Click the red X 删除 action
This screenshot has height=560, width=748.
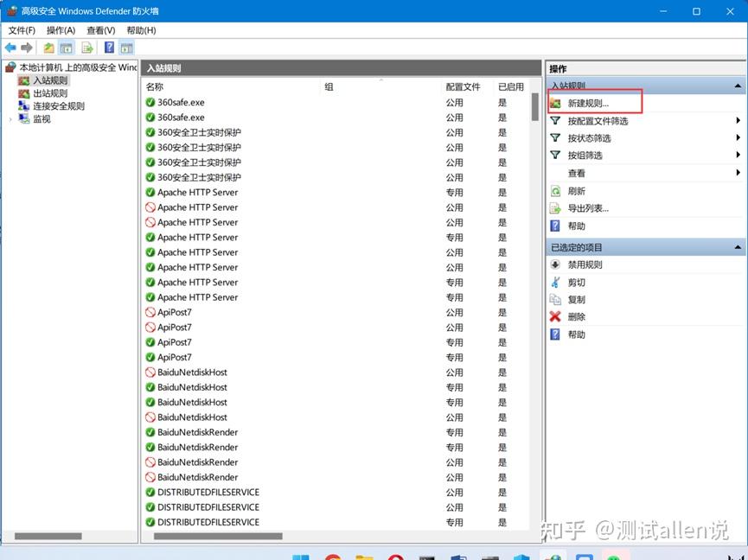click(x=555, y=316)
